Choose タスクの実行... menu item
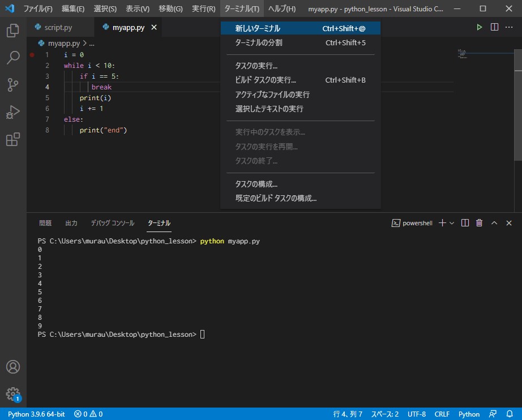 click(300, 66)
